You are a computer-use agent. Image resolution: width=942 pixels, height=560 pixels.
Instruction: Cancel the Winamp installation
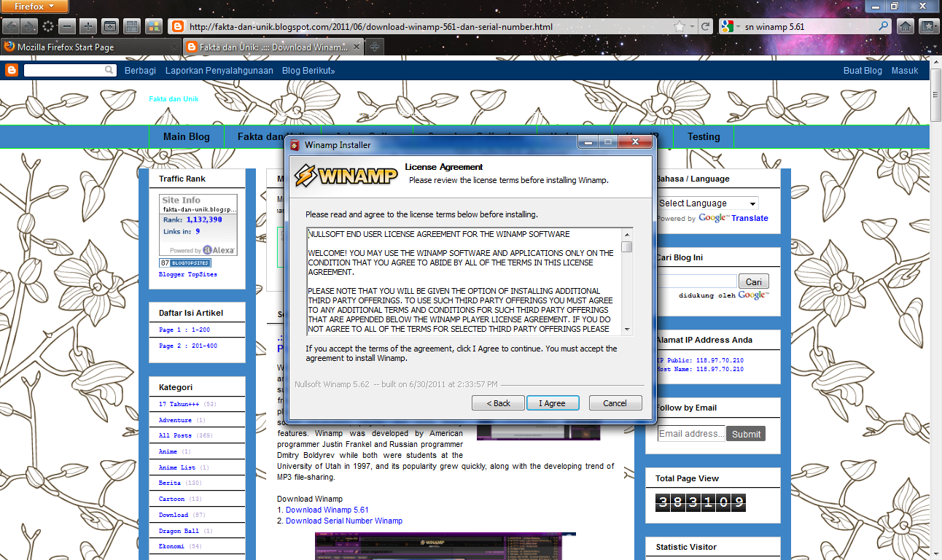pyautogui.click(x=615, y=403)
